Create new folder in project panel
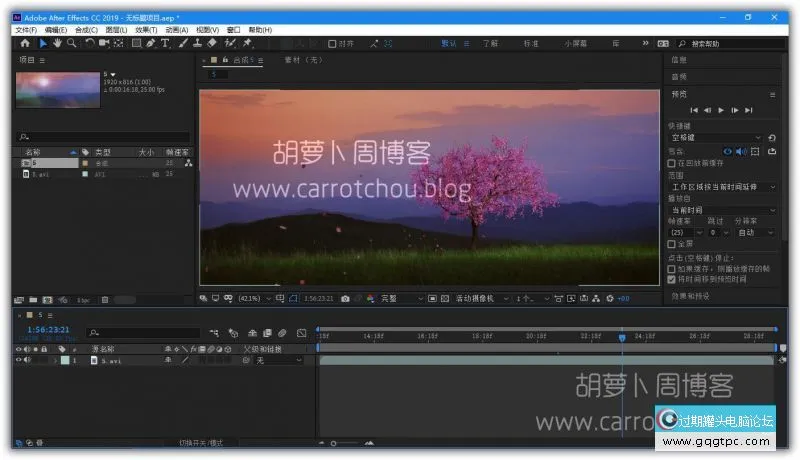The width and height of the screenshot is (800, 460). coord(33,300)
